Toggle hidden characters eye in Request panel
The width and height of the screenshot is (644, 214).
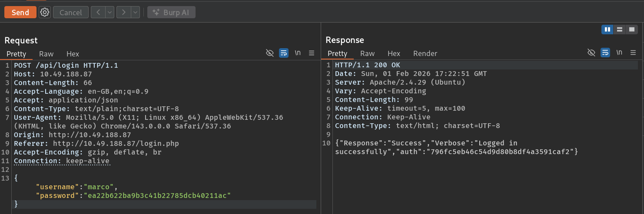[x=270, y=53]
